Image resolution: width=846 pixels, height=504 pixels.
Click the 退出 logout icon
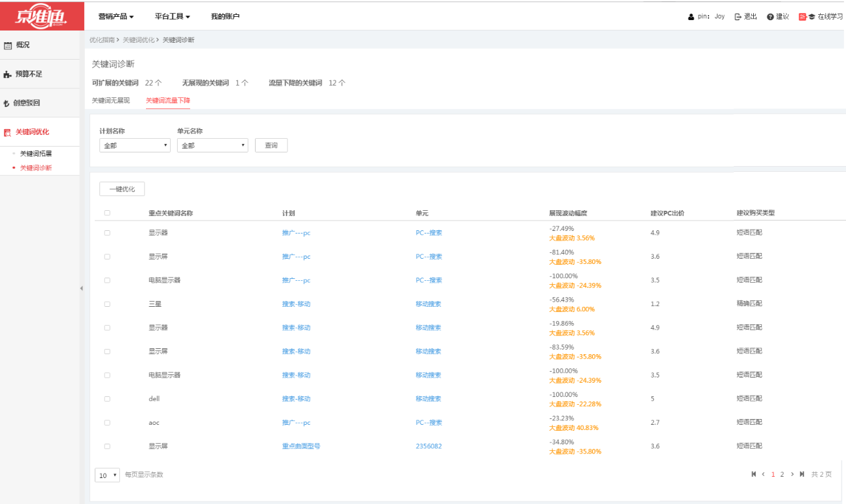[738, 17]
